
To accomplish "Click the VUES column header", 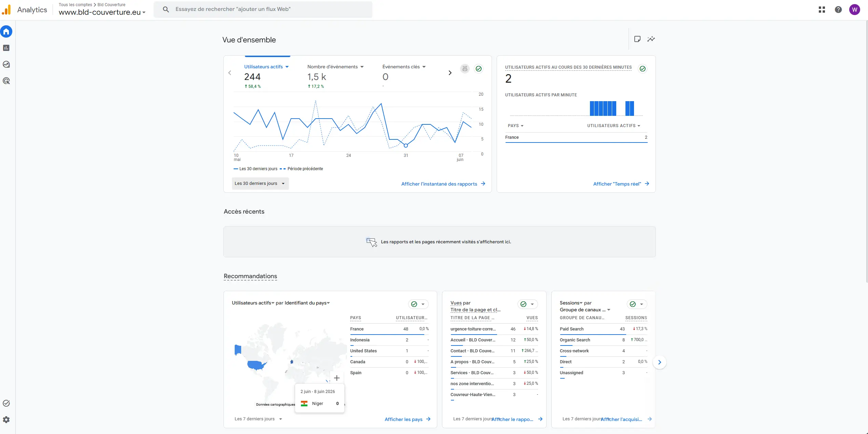I will pyautogui.click(x=532, y=318).
